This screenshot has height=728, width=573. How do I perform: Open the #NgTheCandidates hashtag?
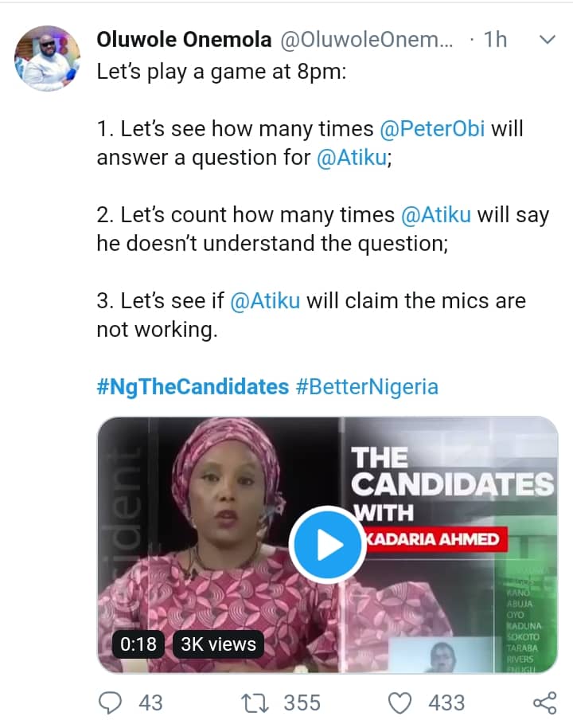(192, 387)
